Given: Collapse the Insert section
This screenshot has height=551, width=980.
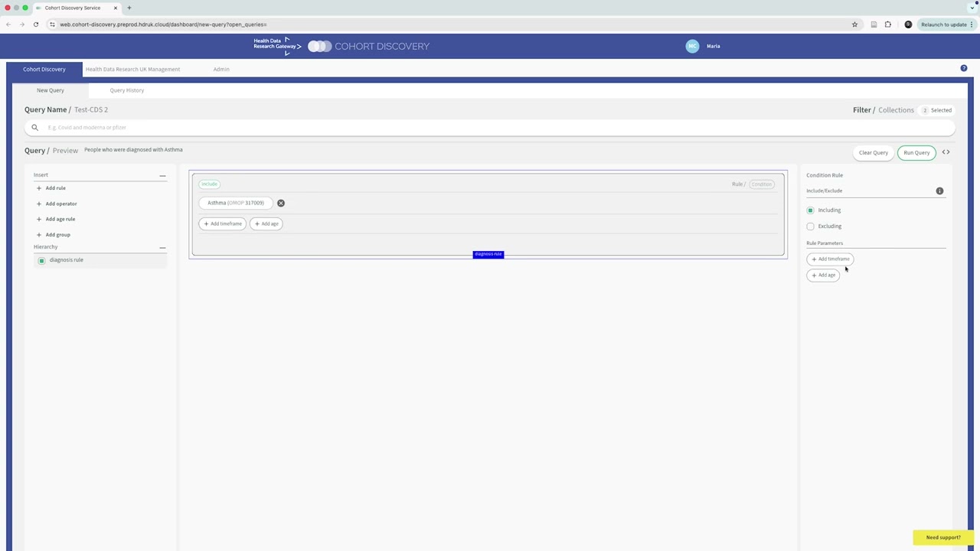Looking at the screenshot, I should pos(162,175).
